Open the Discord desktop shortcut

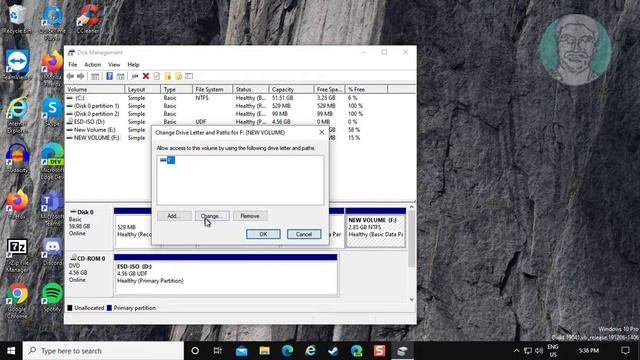[x=52, y=251]
